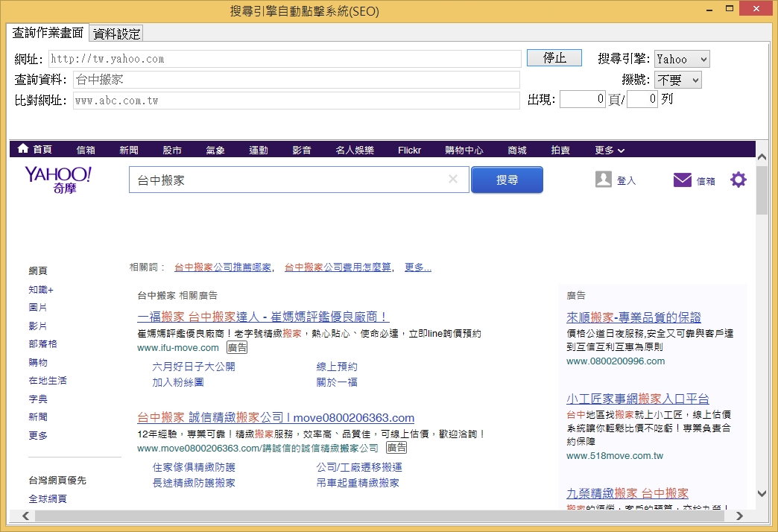Click the 停止 button

[554, 58]
